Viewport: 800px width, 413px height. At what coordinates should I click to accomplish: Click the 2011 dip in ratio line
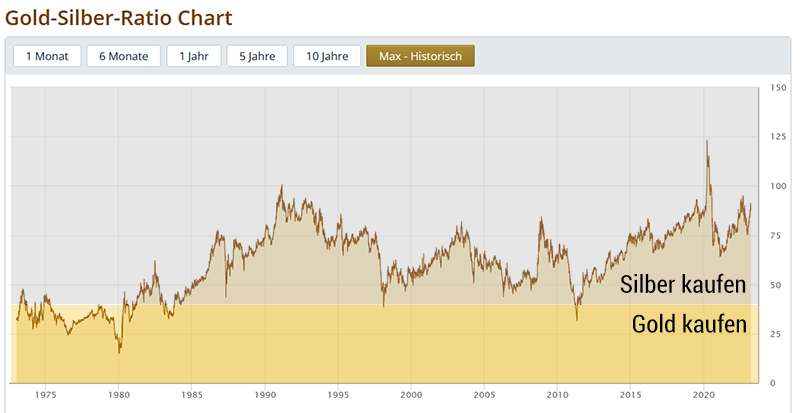click(x=577, y=318)
